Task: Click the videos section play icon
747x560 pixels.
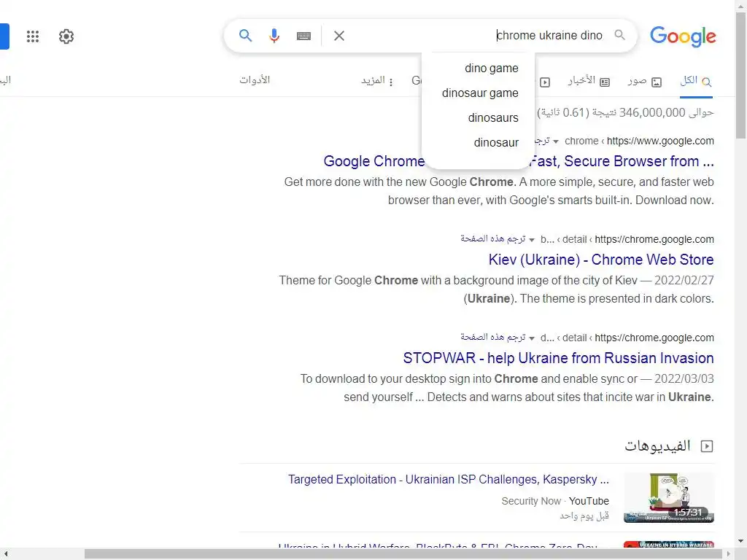Action: pyautogui.click(x=707, y=446)
